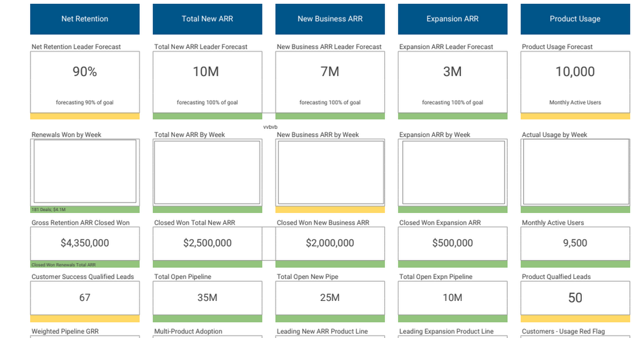Screen dimensions: 644x338
Task: Click the Total Open Pipeline 35M card
Action: tap(207, 298)
